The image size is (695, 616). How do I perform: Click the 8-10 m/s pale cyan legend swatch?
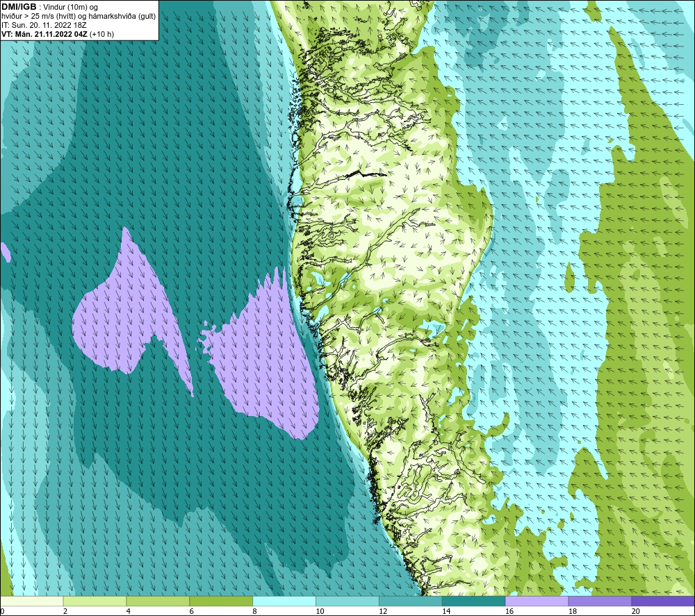click(x=284, y=601)
